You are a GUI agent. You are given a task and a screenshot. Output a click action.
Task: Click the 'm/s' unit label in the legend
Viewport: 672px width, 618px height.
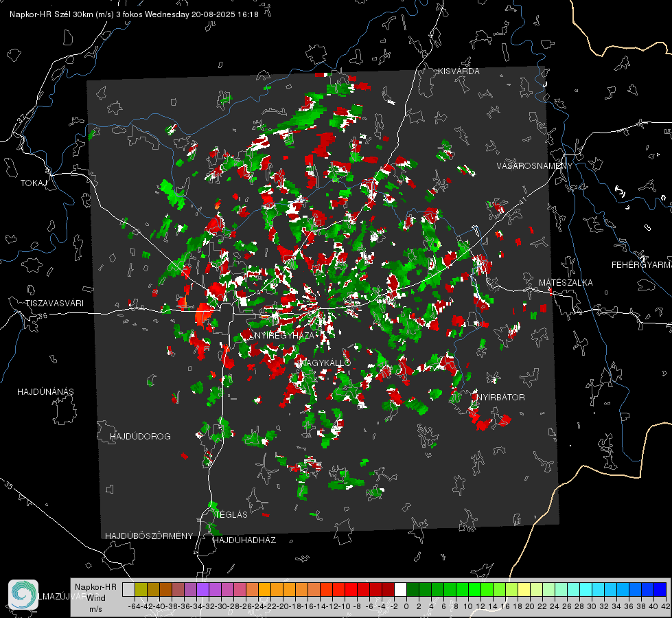(95, 609)
